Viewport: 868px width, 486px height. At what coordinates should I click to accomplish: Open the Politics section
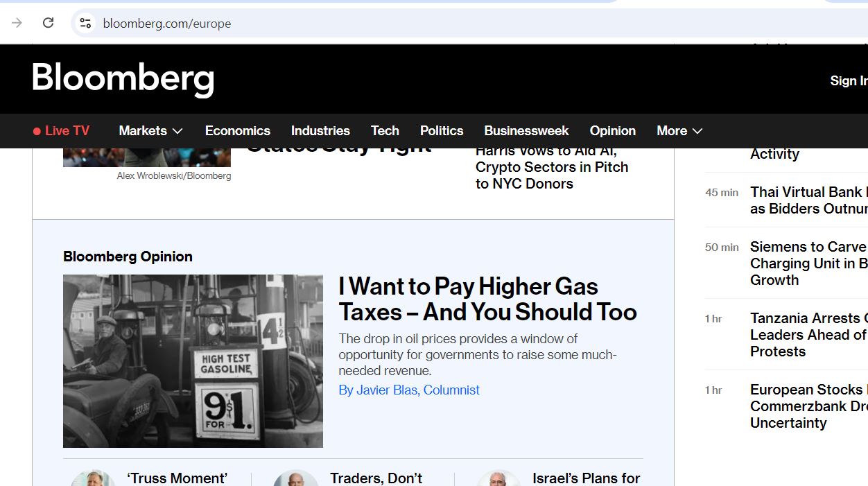442,130
